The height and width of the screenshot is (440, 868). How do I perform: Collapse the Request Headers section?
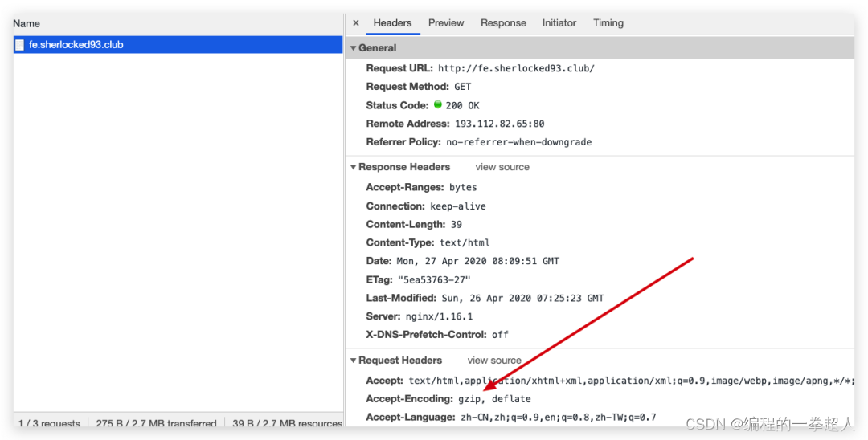pos(353,361)
